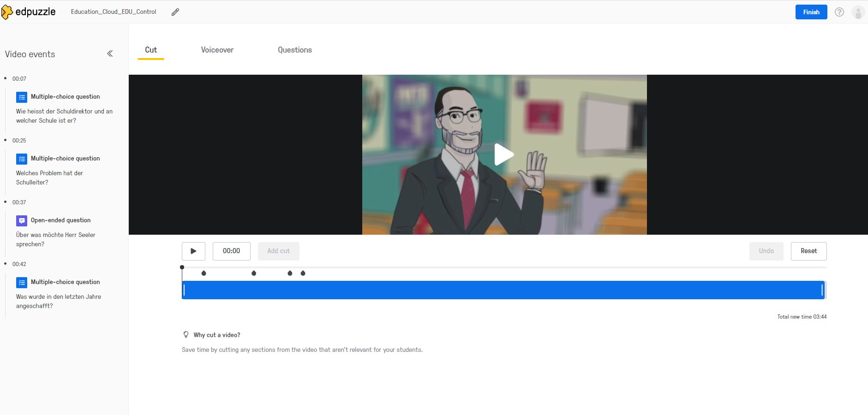The height and width of the screenshot is (415, 868).
Task: Play the video with center play overlay
Action: pyautogui.click(x=504, y=154)
